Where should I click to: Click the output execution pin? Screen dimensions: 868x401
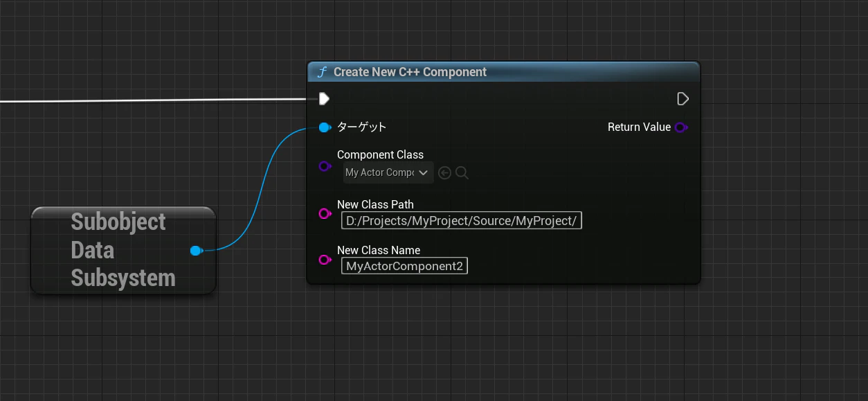tap(682, 99)
